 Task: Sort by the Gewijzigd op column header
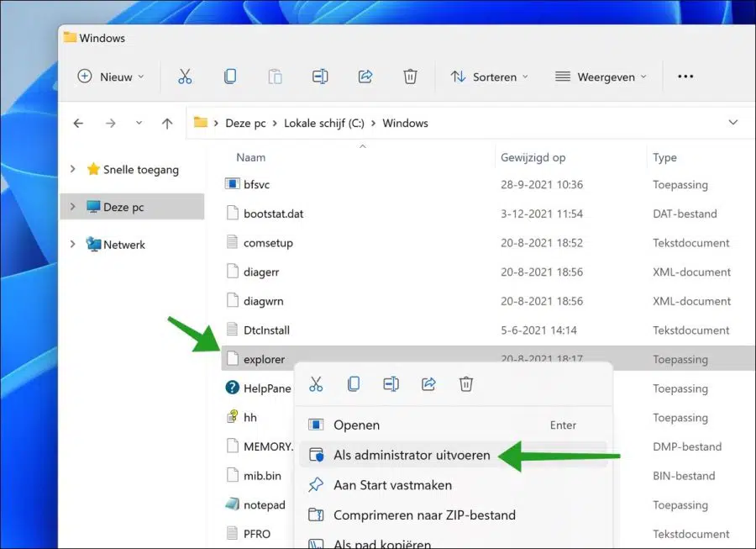[x=533, y=157]
